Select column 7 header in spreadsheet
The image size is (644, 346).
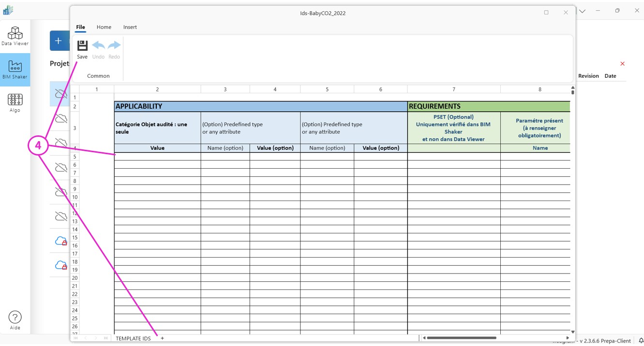(x=453, y=89)
